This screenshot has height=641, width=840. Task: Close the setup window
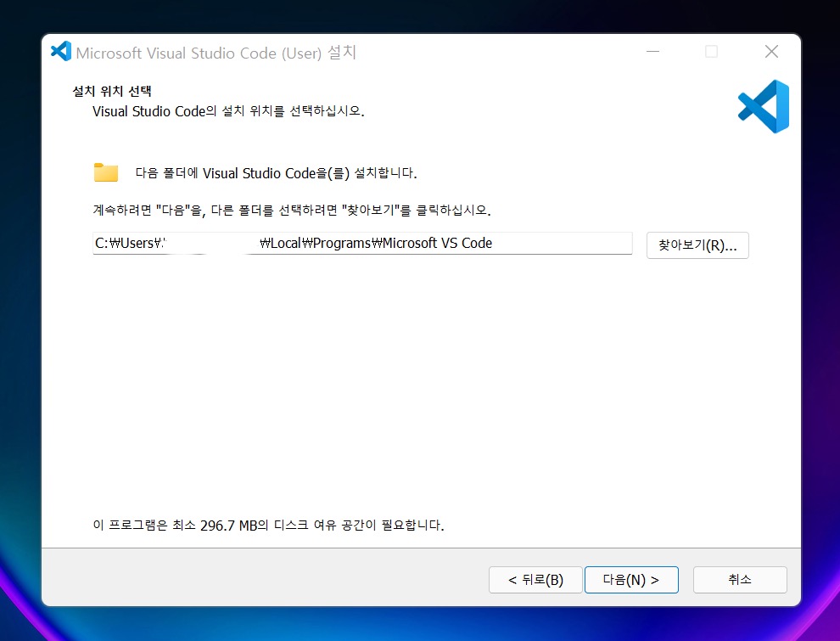771,52
